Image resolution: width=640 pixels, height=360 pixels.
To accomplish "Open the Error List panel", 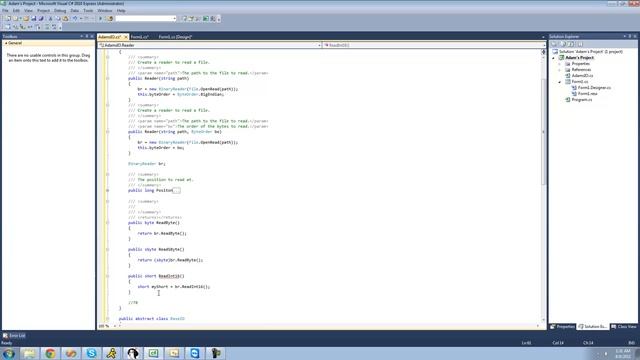I will (x=14, y=336).
